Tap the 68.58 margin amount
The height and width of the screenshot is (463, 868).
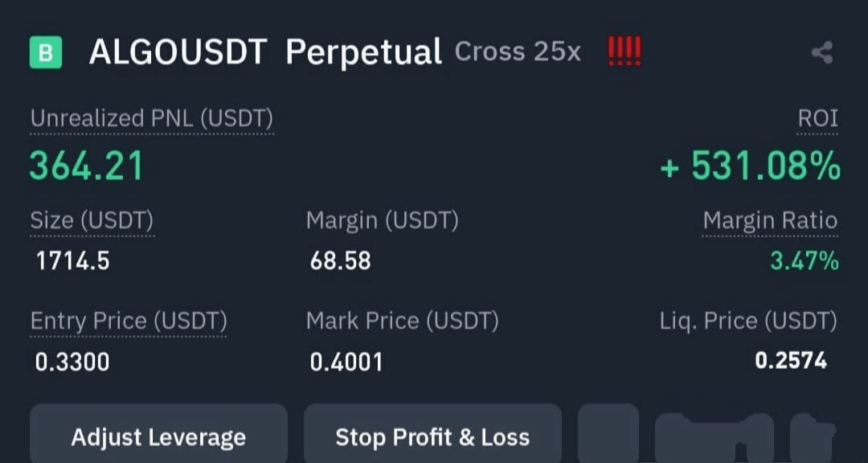click(x=340, y=261)
